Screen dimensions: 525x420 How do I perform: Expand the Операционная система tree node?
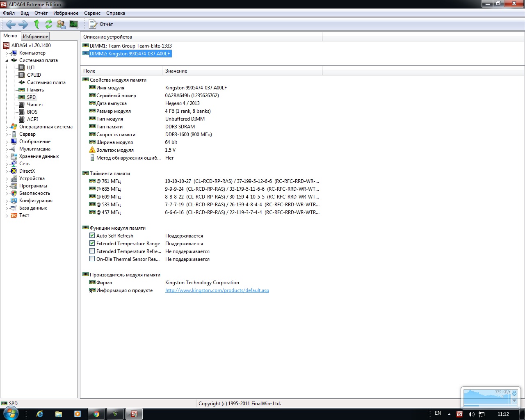tap(7, 127)
